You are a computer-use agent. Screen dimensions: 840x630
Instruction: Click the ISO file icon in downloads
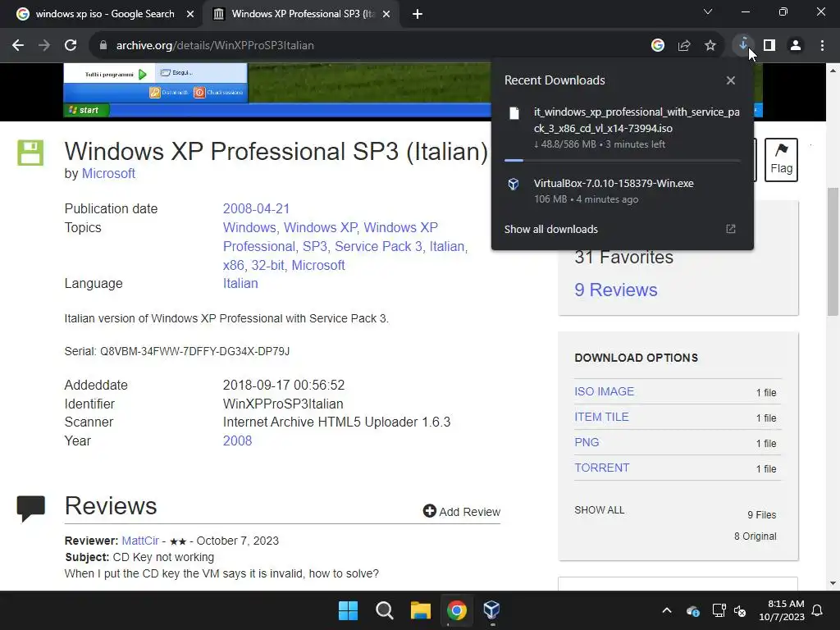tap(514, 113)
